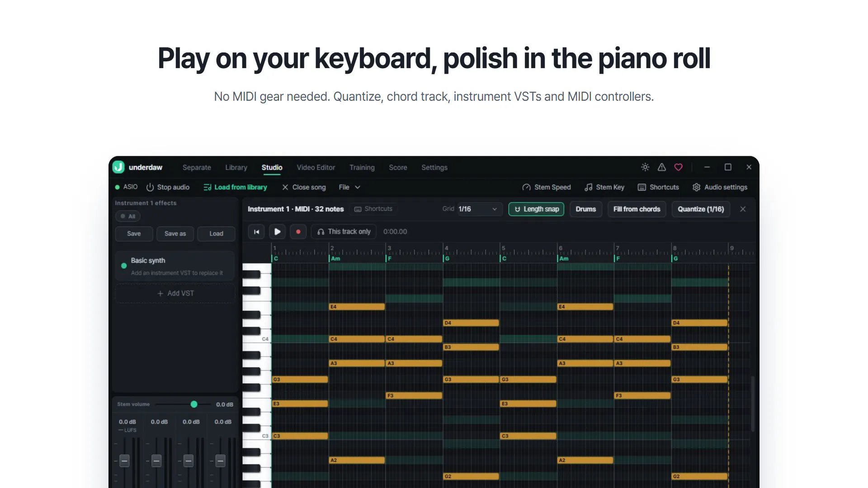Image resolution: width=868 pixels, height=488 pixels.
Task: Open the Settings tab
Action: (434, 168)
